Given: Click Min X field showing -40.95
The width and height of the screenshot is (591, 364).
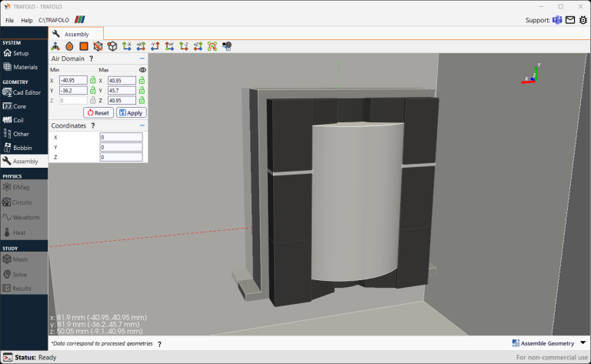Looking at the screenshot, I should (73, 80).
